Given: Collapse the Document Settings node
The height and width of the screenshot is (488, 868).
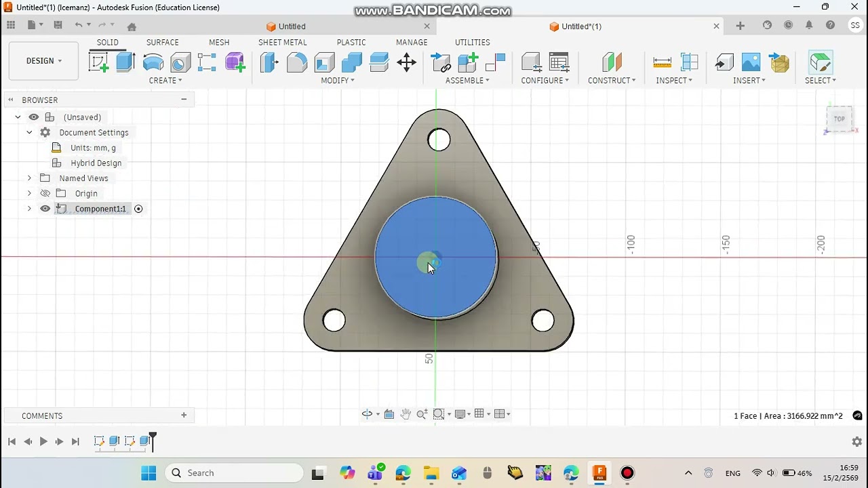Looking at the screenshot, I should 29,132.
